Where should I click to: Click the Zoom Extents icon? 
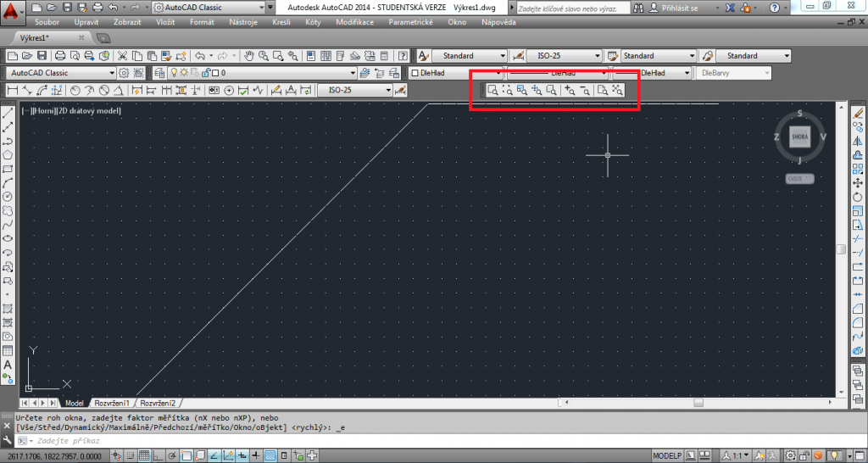(x=618, y=90)
